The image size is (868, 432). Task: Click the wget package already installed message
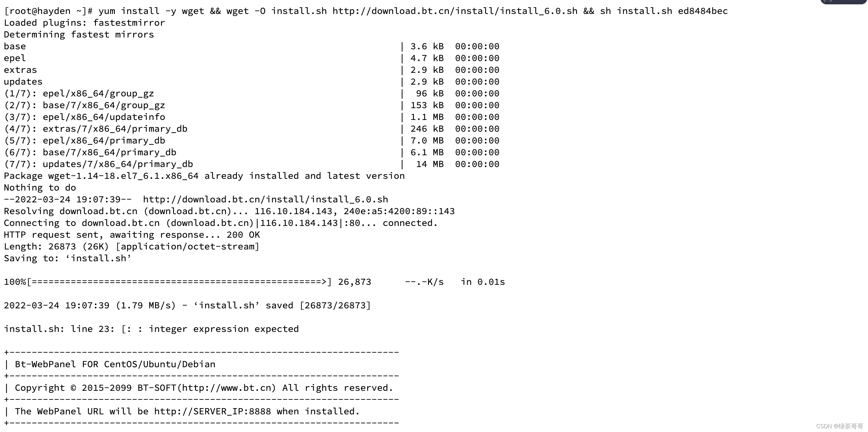(204, 176)
